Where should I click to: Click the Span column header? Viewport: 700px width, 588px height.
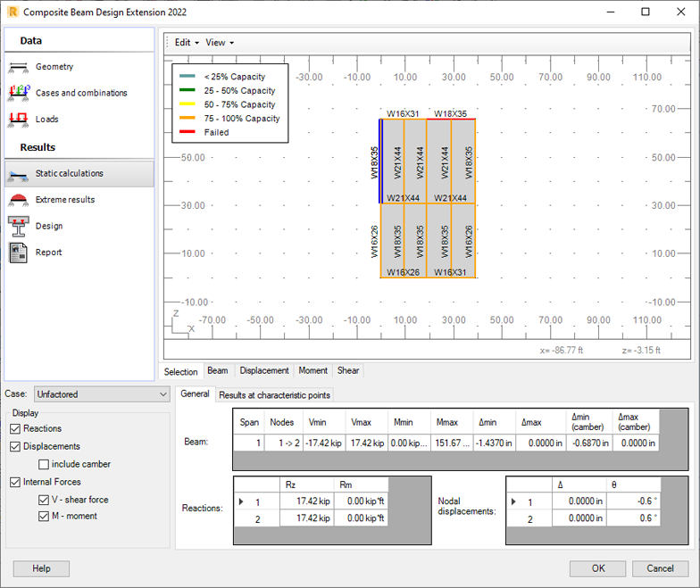(x=249, y=423)
